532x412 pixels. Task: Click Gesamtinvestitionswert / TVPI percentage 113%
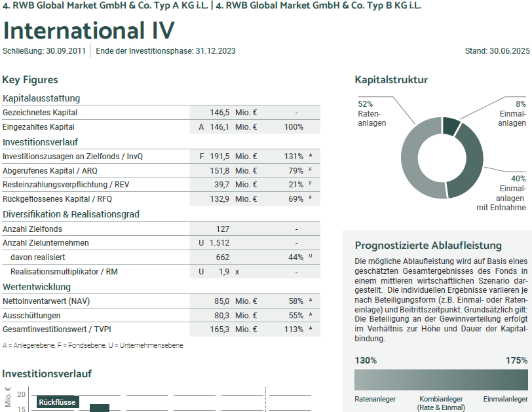[293, 330]
